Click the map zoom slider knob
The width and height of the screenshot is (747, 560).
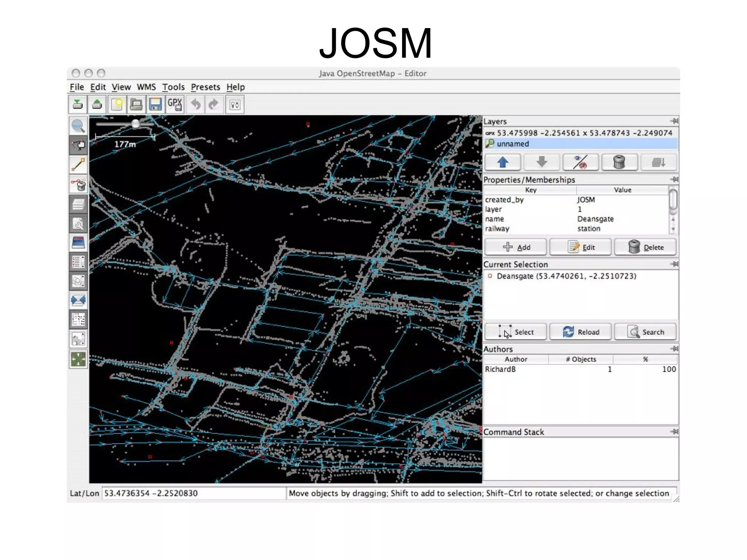pyautogui.click(x=136, y=124)
